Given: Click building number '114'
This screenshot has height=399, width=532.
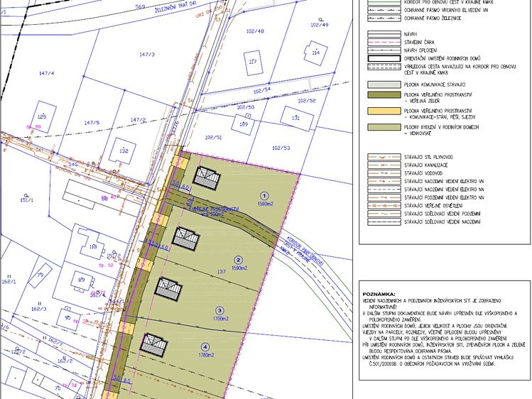Looking at the screenshot, I should pos(316,53).
